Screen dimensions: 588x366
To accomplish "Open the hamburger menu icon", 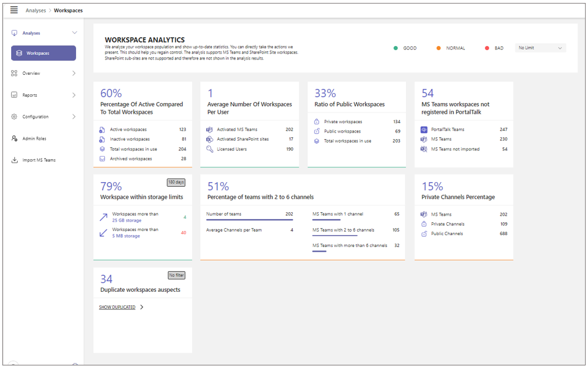I will tap(14, 10).
